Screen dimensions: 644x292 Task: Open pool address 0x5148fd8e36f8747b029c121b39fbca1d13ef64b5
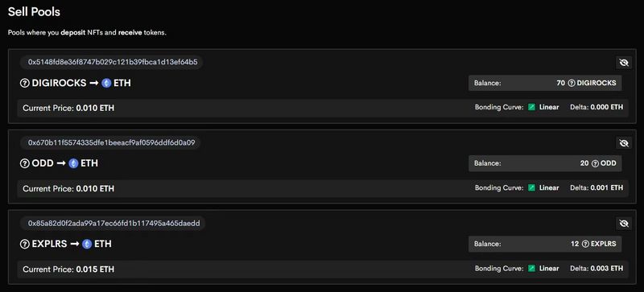click(112, 62)
